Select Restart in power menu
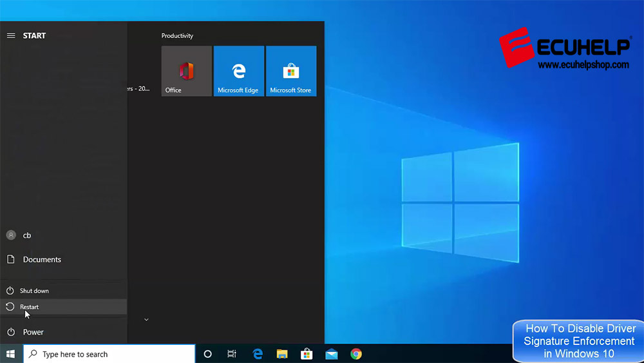644x363 pixels. [x=63, y=307]
